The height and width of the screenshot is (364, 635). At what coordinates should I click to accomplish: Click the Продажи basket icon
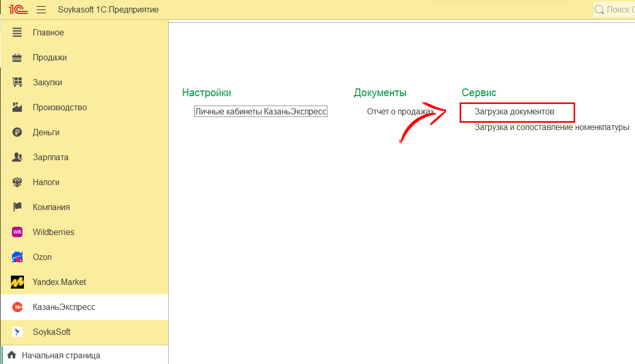tap(17, 57)
